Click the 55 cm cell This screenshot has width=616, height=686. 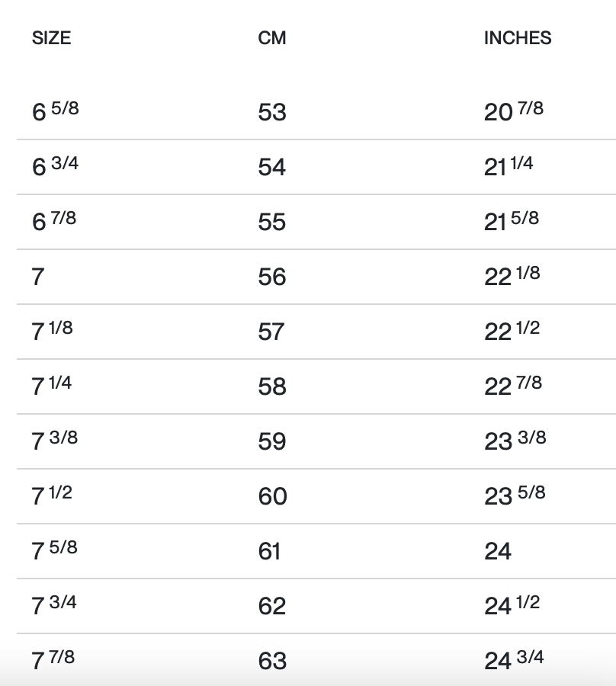pyautogui.click(x=272, y=222)
